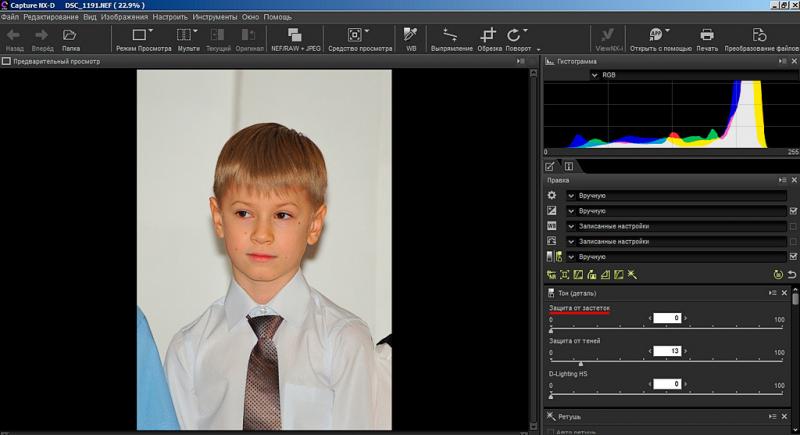Open the Ретушь panel options menu

pos(772,417)
